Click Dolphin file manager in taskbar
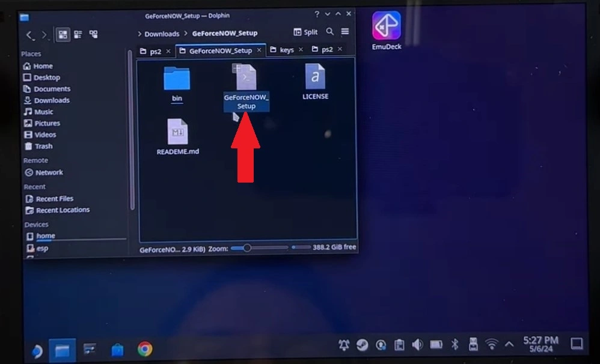Image resolution: width=600 pixels, height=364 pixels. (63, 350)
